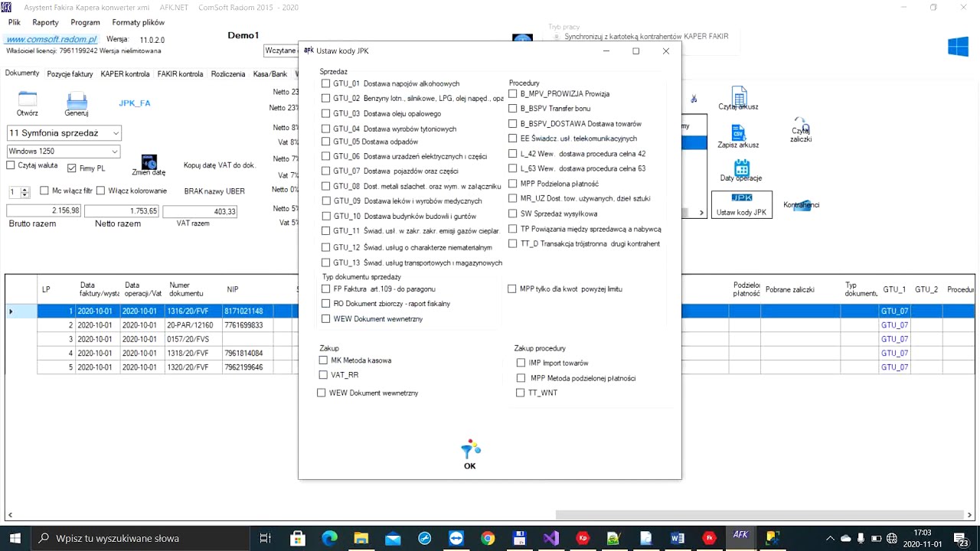
Task: Switch to Rozliczenia tab
Action: (x=228, y=74)
